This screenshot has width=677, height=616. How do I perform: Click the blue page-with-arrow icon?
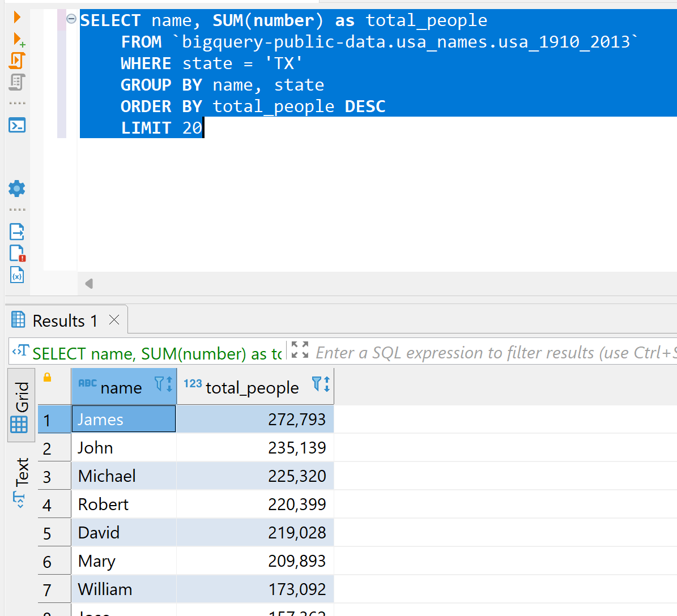coord(17,232)
